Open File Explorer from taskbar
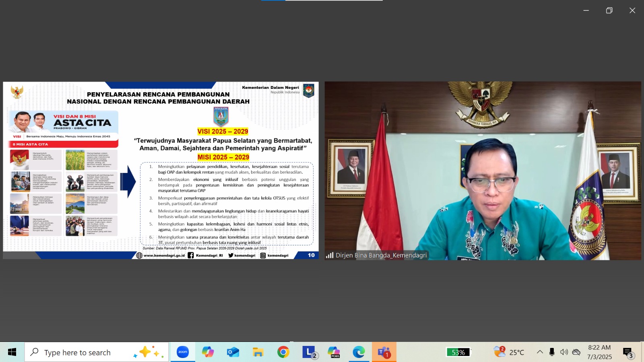644x362 pixels. 258,352
